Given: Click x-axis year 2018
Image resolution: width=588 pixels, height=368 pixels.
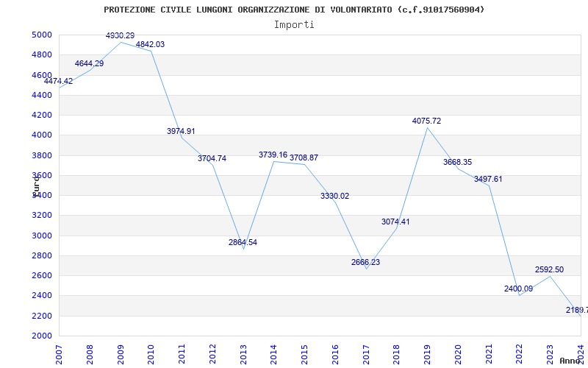Looking at the screenshot, I should click(x=397, y=355).
